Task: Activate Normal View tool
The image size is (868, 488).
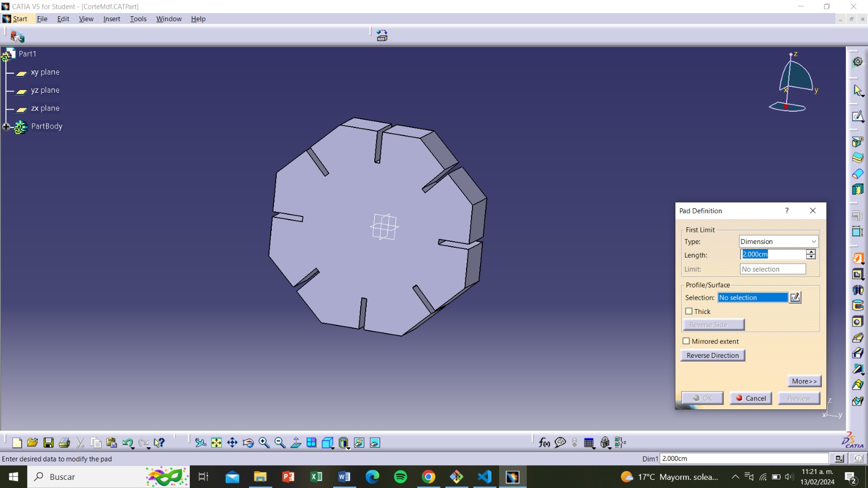Action: (x=296, y=443)
